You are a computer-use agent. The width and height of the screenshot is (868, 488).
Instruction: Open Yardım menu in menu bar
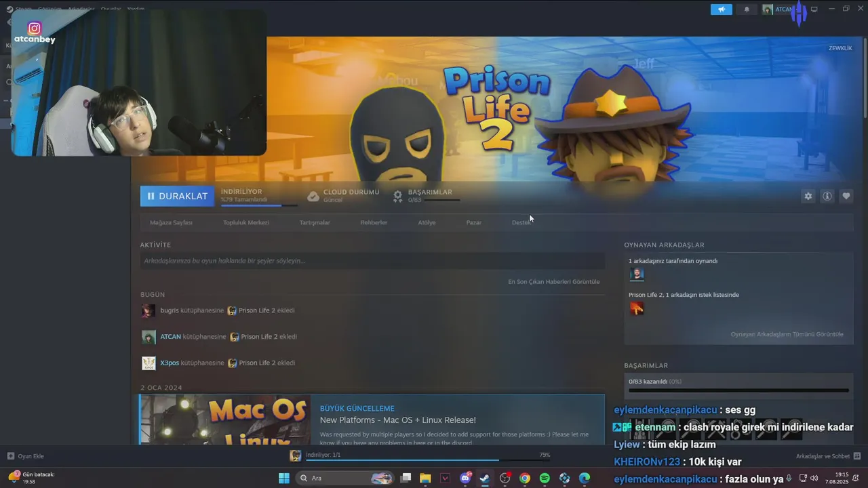click(136, 9)
